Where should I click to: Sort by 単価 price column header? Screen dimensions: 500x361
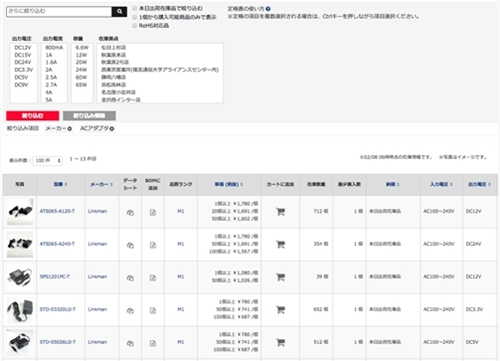pyautogui.click(x=229, y=184)
